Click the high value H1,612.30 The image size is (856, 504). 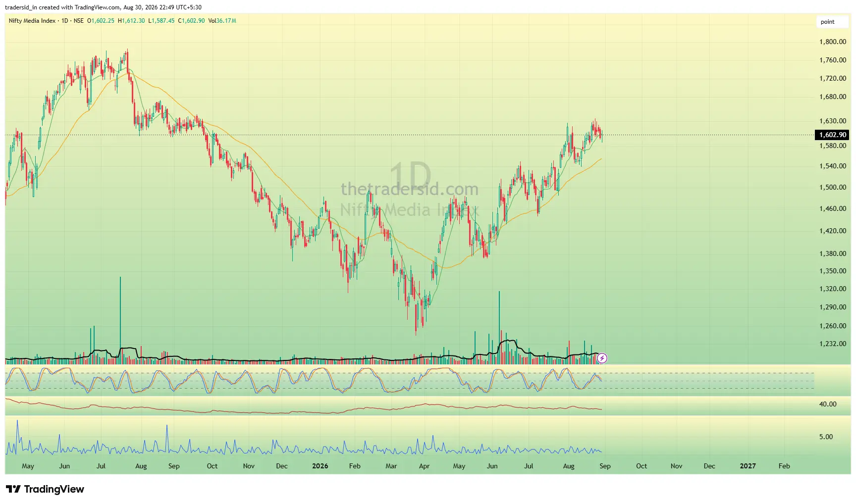131,21
